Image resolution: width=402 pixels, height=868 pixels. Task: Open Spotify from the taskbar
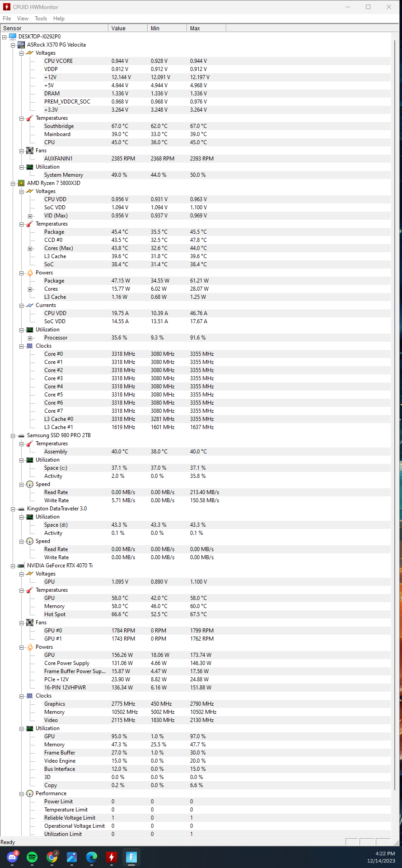(32, 857)
